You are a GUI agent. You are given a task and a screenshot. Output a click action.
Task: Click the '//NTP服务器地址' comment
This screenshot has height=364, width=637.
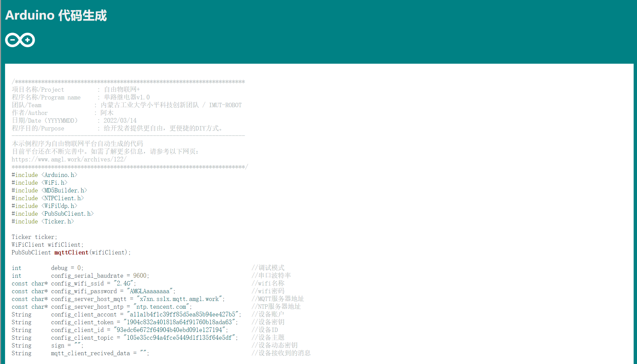276,307
